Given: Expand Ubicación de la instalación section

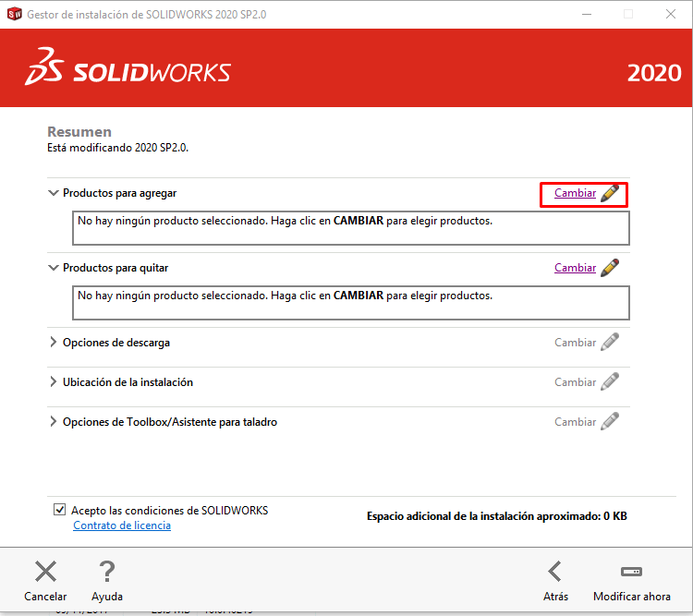Looking at the screenshot, I should [53, 381].
